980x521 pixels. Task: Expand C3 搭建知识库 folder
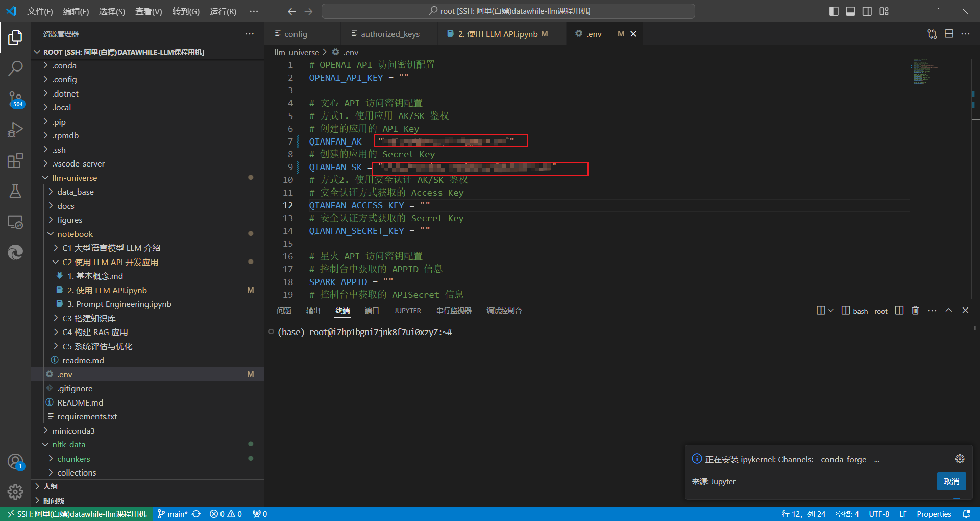click(89, 318)
